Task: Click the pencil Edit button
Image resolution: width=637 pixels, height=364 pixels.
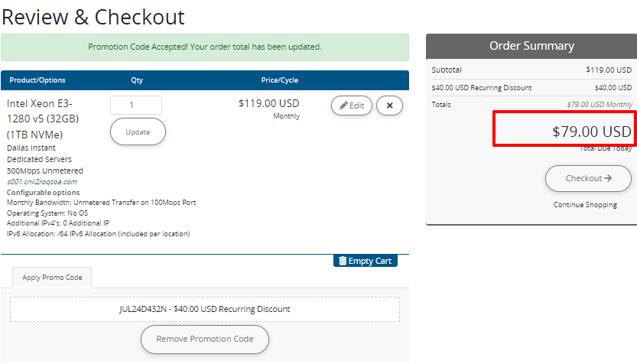Action: point(352,106)
